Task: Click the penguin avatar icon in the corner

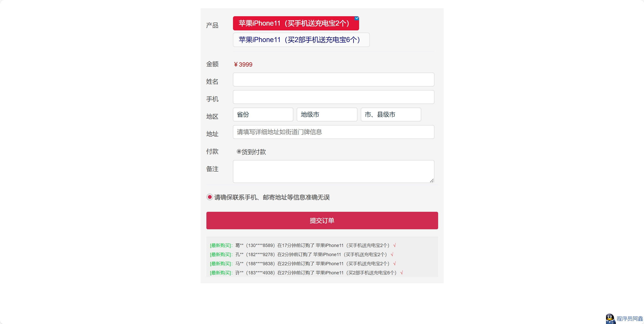Action: tap(610, 319)
